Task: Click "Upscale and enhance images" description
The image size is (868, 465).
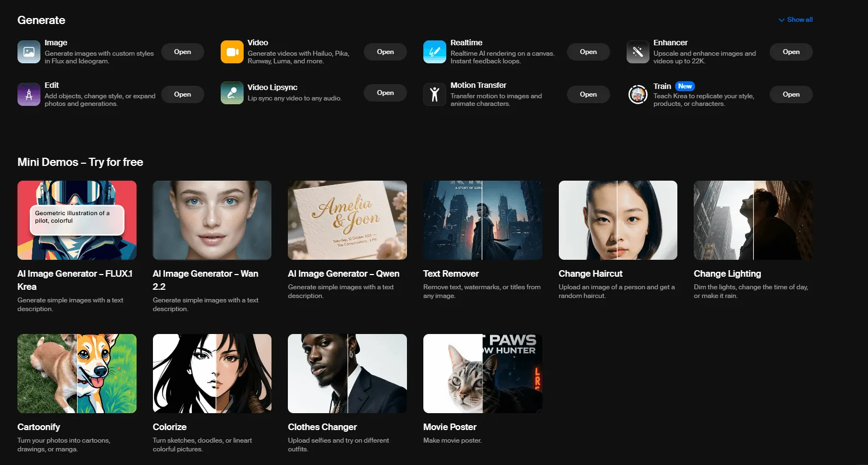Action: tap(705, 57)
